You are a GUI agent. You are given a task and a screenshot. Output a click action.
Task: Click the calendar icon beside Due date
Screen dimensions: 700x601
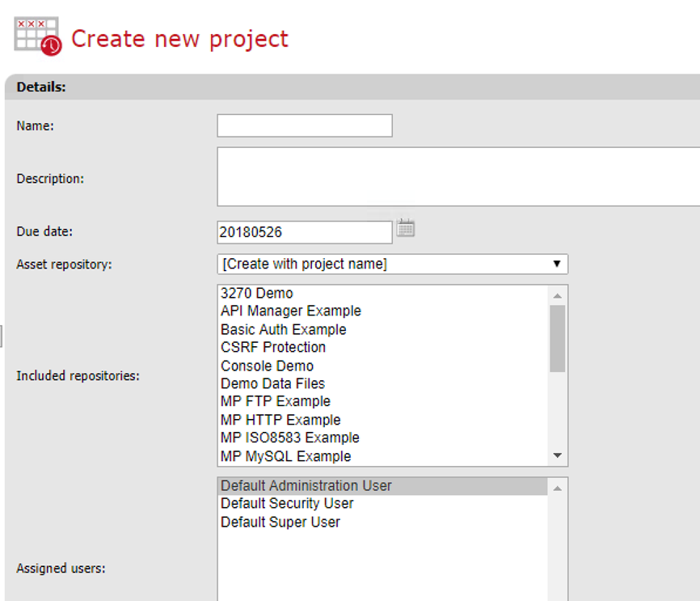pyautogui.click(x=406, y=229)
